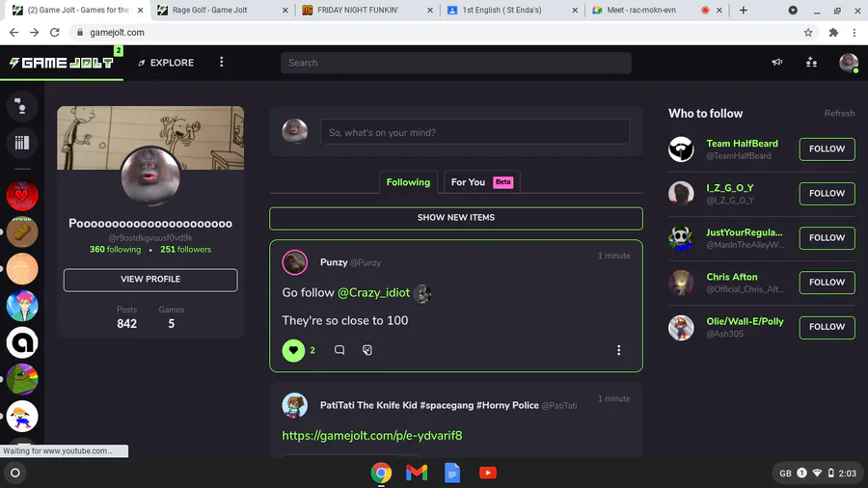Click the Game Jolt logo

(62, 63)
